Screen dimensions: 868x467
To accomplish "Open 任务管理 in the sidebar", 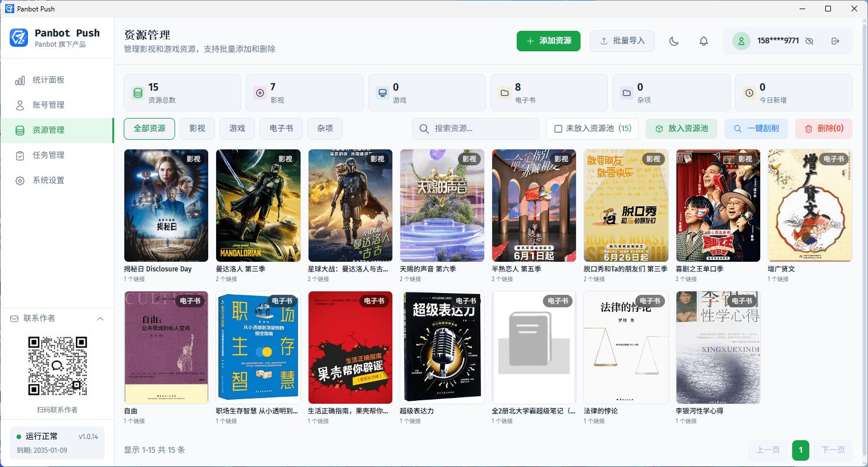I will point(57,155).
